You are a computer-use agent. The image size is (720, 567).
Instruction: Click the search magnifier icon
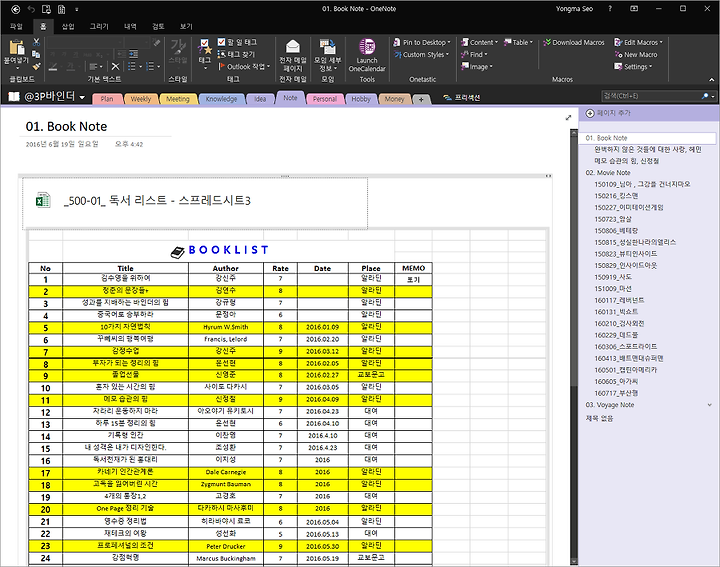coord(705,96)
